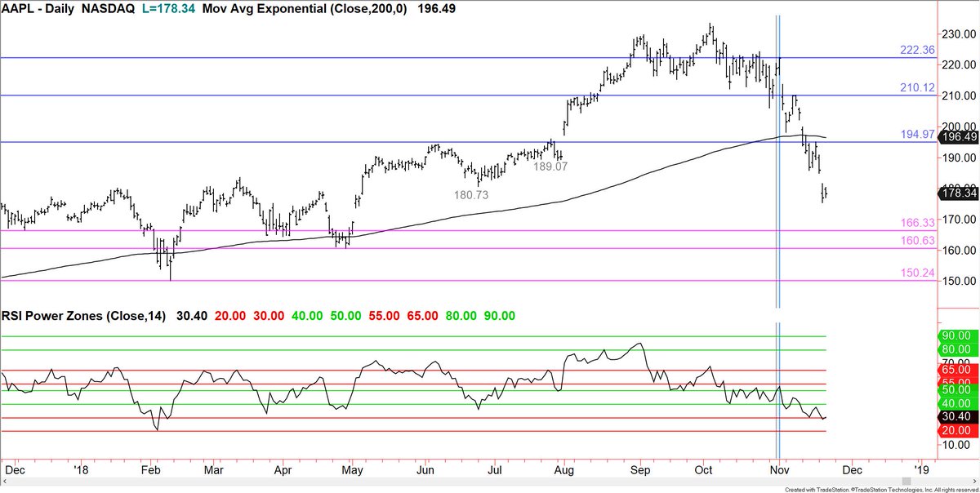The width and height of the screenshot is (980, 493).
Task: Click the Jun label on time axis
Action: (x=426, y=470)
